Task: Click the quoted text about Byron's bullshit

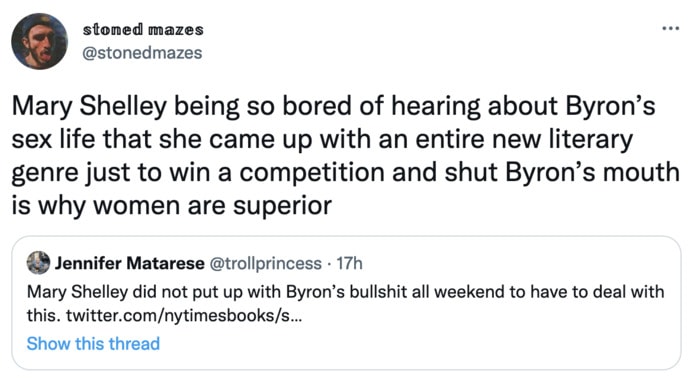Action: [346, 292]
